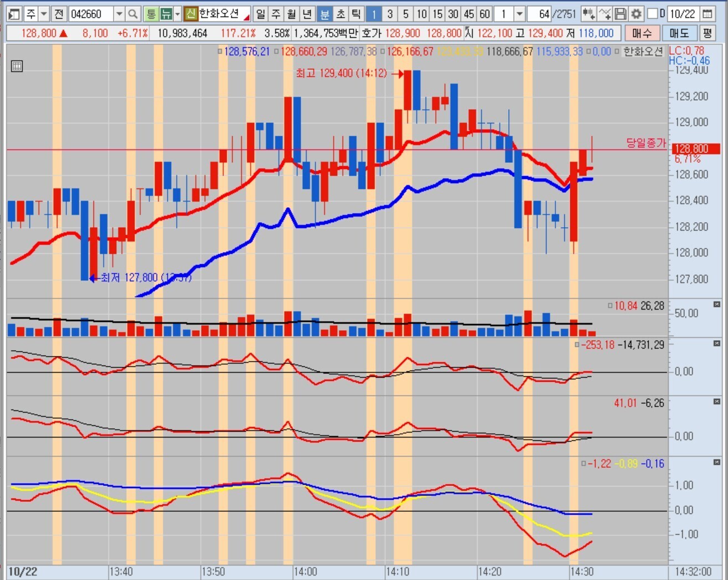This screenshot has width=728, height=580.
Task: Switch to daily chart with '일' tab
Action: pyautogui.click(x=261, y=14)
